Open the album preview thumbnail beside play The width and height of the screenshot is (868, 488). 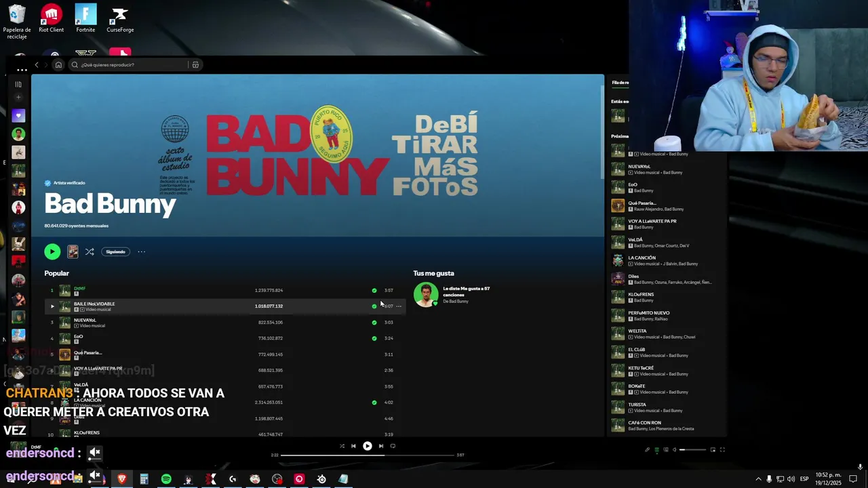[73, 251]
